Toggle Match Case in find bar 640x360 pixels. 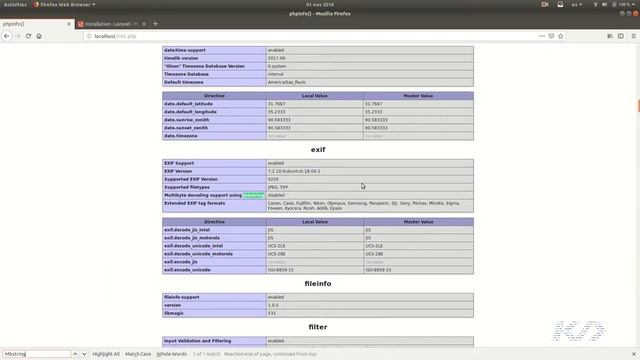click(138, 354)
